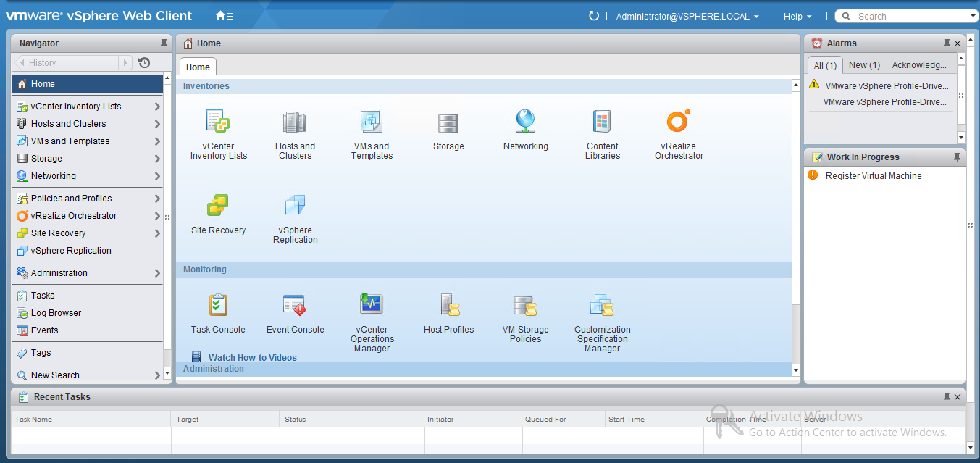Select the Home tab
Screen dimensions: 980x463
click(x=198, y=67)
